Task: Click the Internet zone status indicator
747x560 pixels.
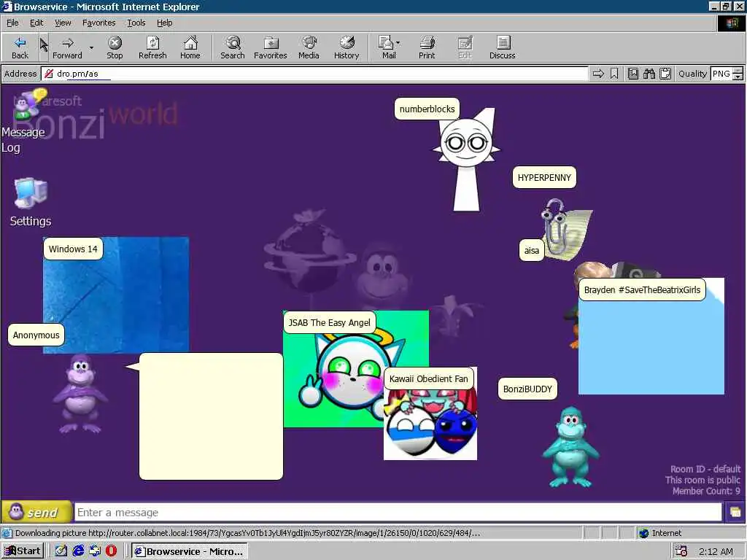Action: 660,533
